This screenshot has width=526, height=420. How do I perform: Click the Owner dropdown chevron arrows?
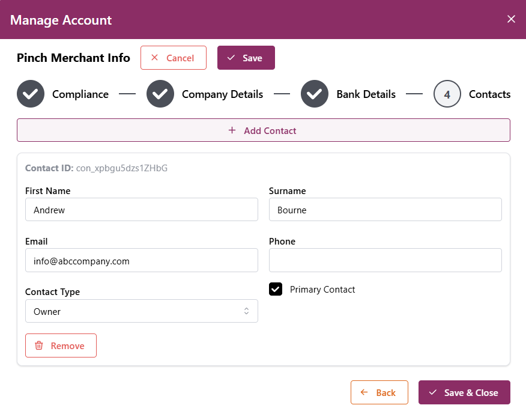coord(246,311)
